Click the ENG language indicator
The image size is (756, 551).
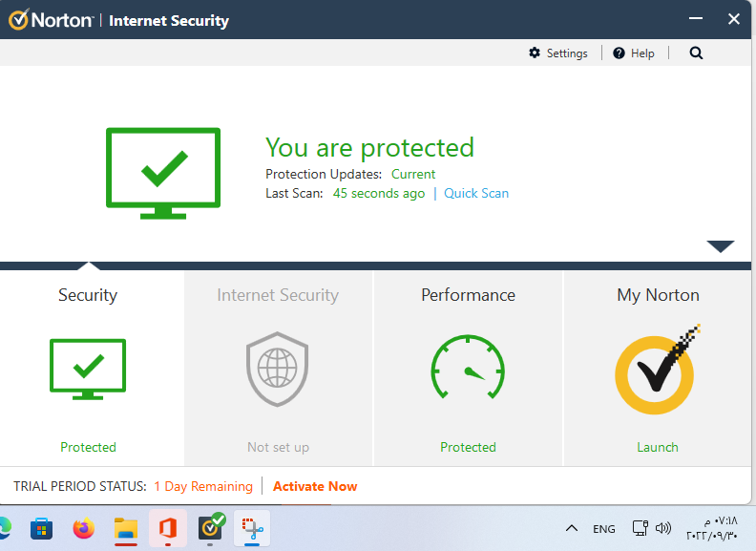click(604, 529)
